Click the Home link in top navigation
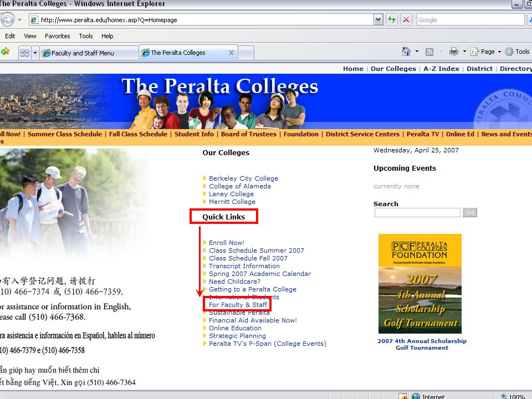Screen dimensions: 532x399 353,69
